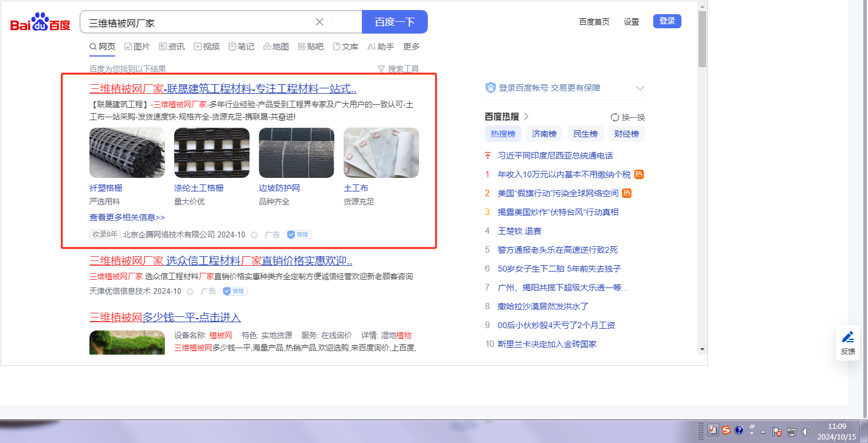Screen dimensions: 868x443
Task: Click 查看更多相关信息>> link
Action: 127,217
